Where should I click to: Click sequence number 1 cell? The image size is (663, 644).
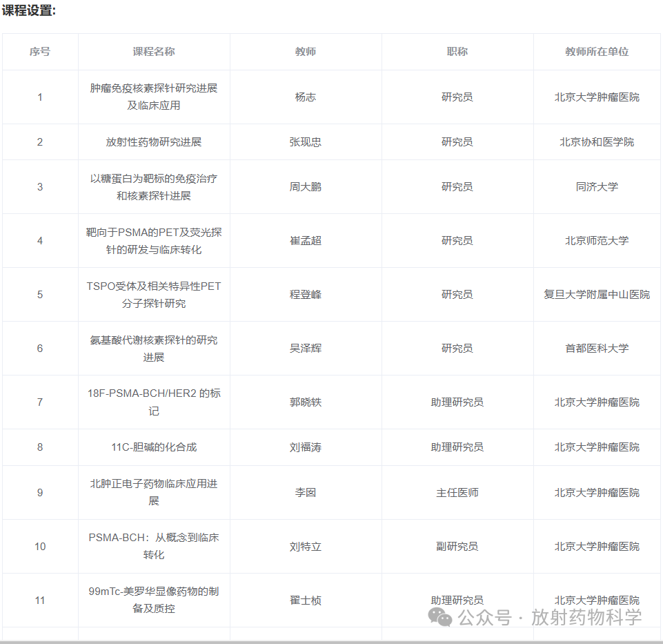(40, 97)
